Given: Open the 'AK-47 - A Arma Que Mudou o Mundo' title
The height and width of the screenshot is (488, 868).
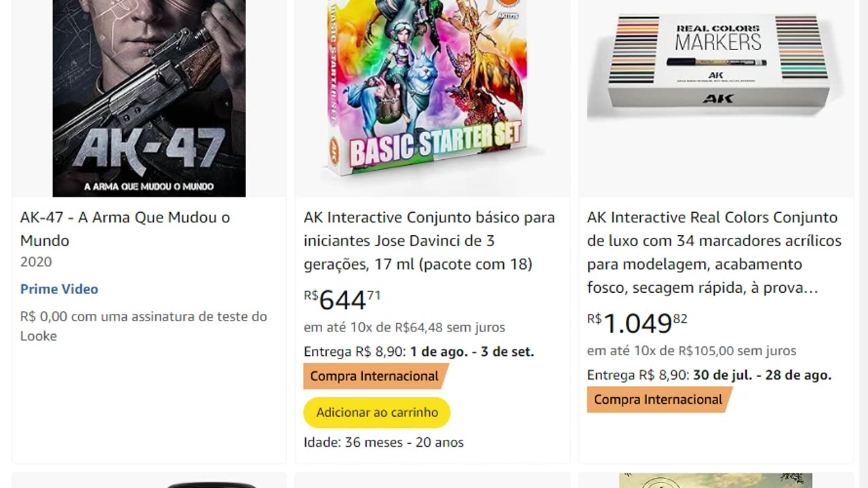Looking at the screenshot, I should (x=125, y=229).
